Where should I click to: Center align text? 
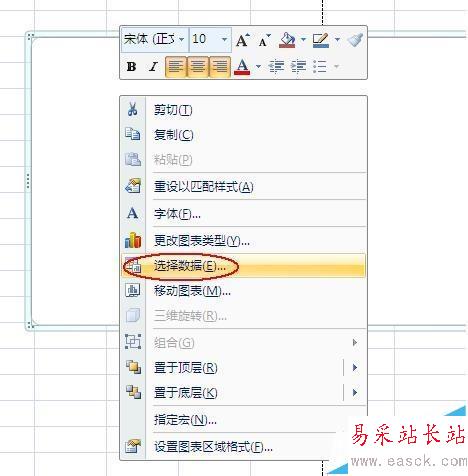tap(198, 67)
